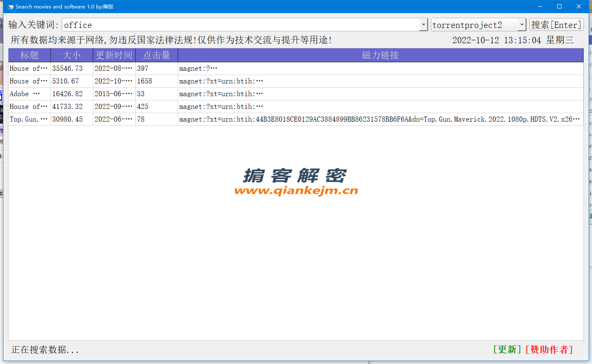The height and width of the screenshot is (364, 592).
Task: Select the magnet link in the 1658 hits row
Action: [x=381, y=81]
